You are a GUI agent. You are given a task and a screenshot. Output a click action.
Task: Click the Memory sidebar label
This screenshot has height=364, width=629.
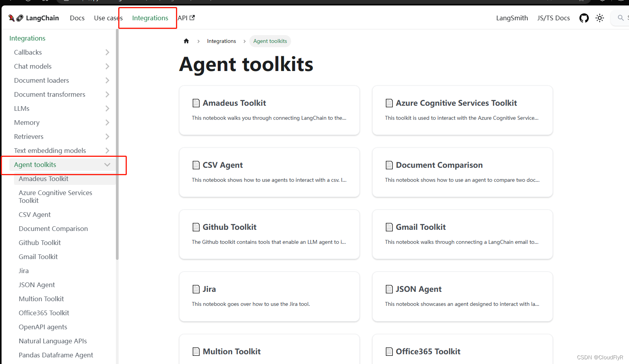(x=27, y=123)
